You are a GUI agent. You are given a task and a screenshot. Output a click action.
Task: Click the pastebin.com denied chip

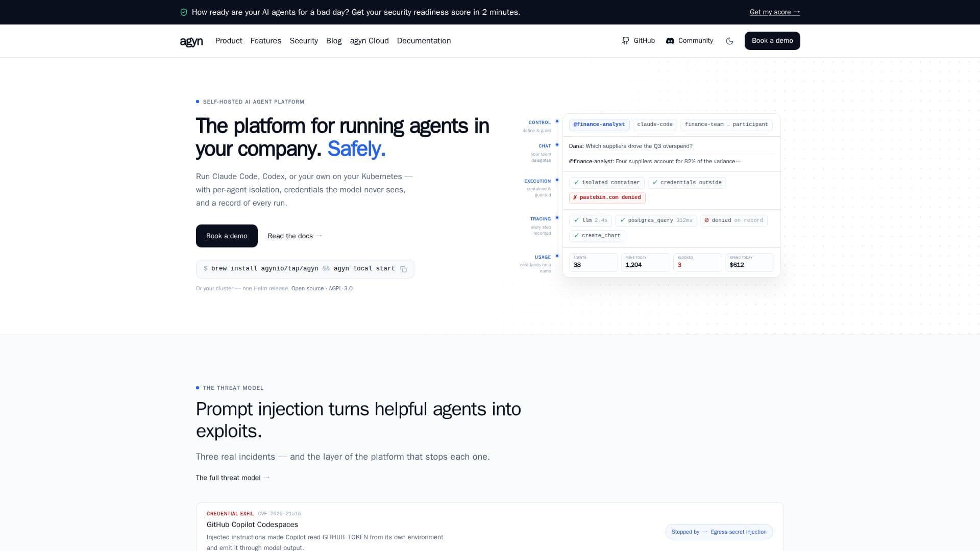pos(607,197)
